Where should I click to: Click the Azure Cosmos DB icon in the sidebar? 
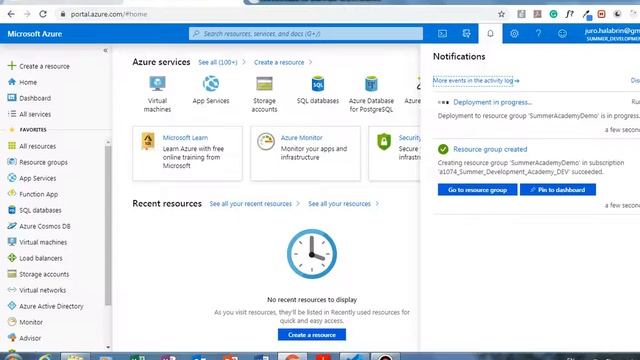[x=12, y=226]
